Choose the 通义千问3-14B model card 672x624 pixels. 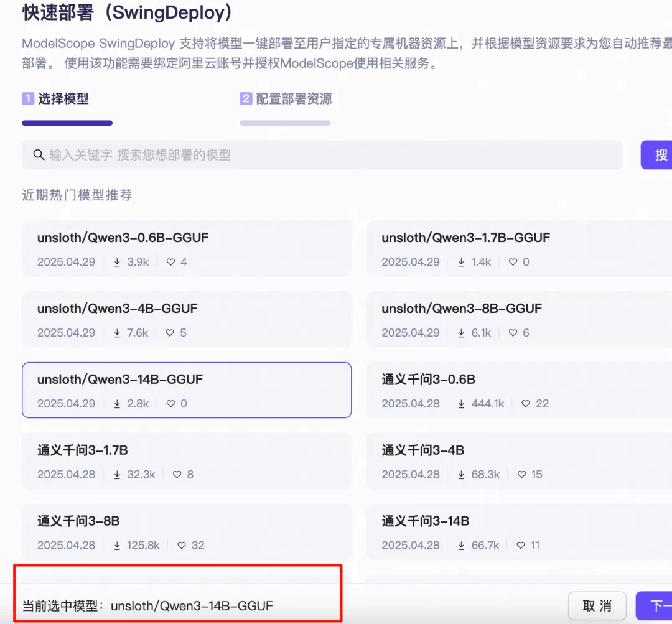coord(519,532)
